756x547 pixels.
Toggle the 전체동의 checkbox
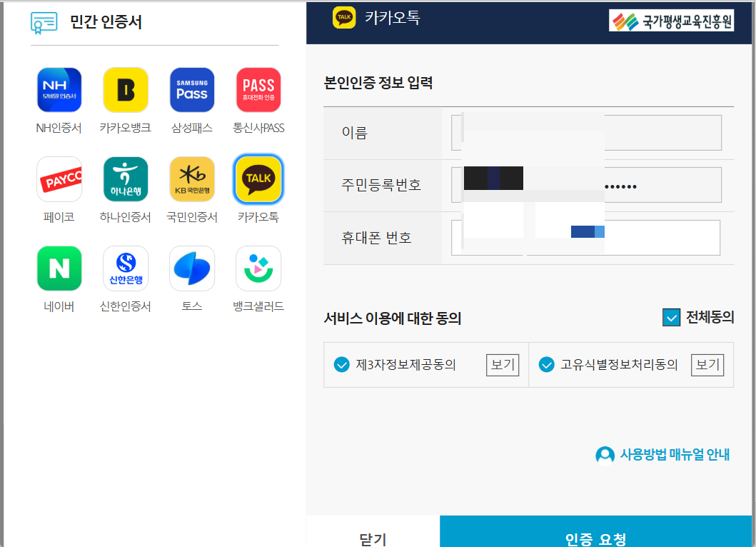click(x=671, y=317)
